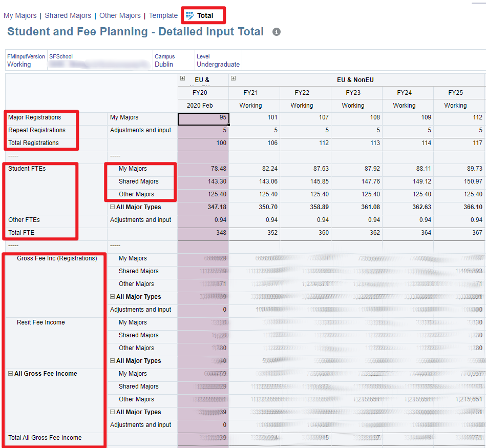The image size is (486, 448).
Task: Click the FY21 My Majors FTE cell 82.24
Action: (x=255, y=169)
